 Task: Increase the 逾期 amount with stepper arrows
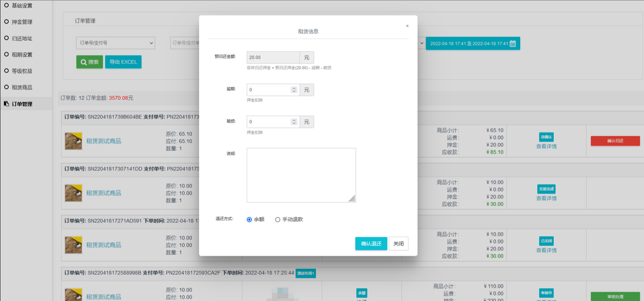[x=294, y=88]
